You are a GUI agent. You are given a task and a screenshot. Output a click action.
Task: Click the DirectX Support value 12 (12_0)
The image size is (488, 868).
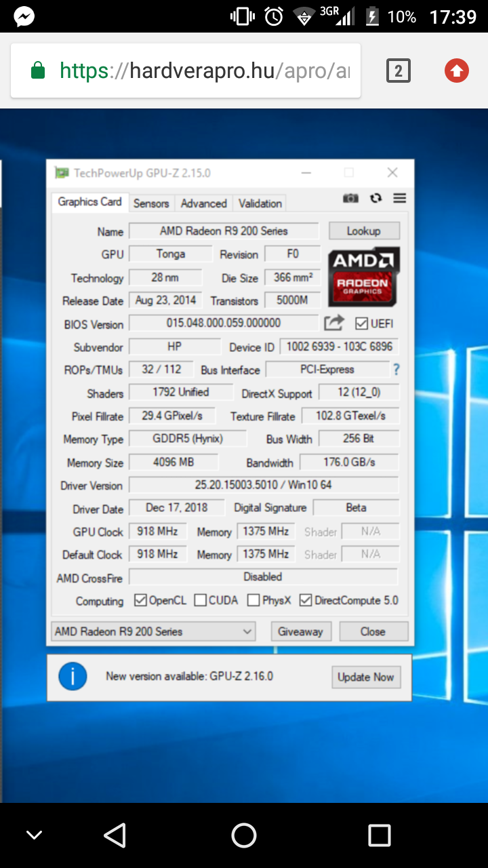click(359, 393)
